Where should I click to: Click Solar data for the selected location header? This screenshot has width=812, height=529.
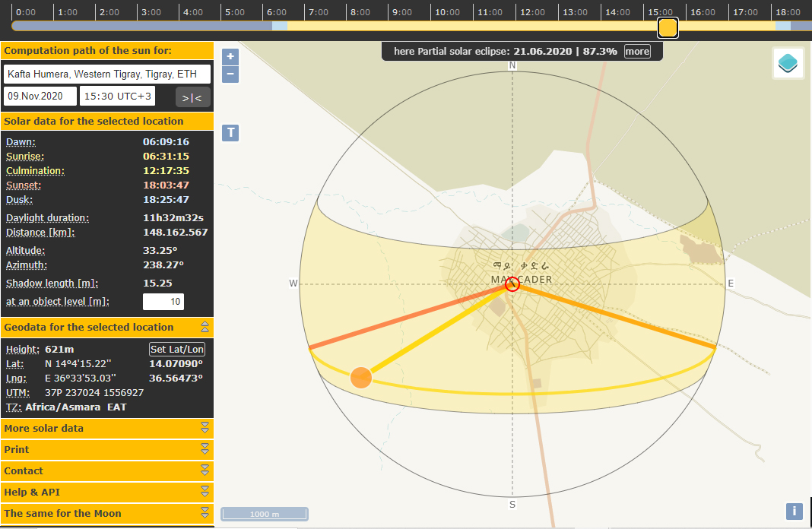(107, 121)
